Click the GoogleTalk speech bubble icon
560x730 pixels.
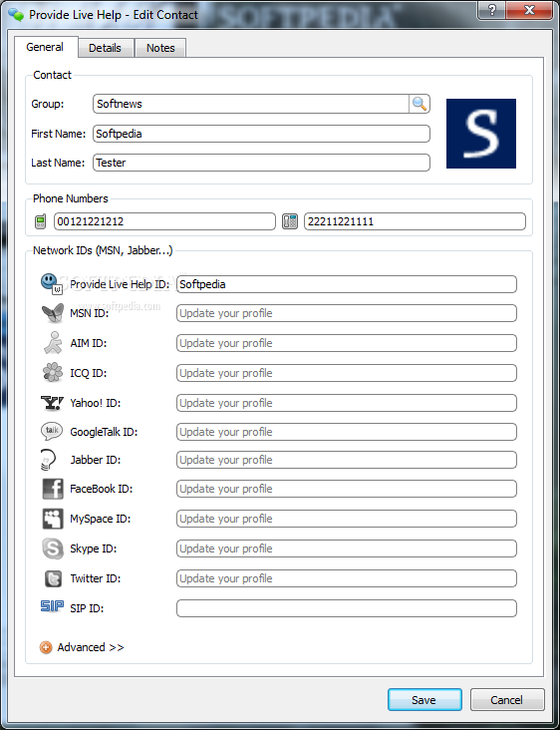coord(52,432)
